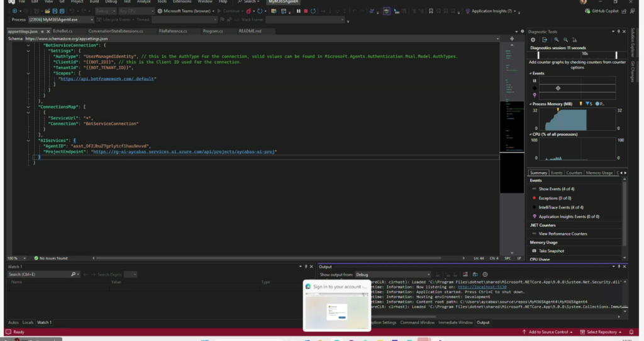Screen dimensions: 644x341
Task: Close the Diagnostic Tools panel
Action: pyautogui.click(x=625, y=31)
